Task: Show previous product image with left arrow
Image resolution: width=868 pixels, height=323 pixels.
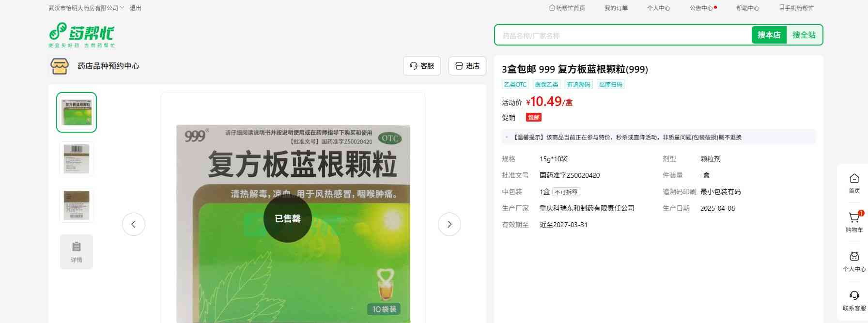Action: coord(134,224)
